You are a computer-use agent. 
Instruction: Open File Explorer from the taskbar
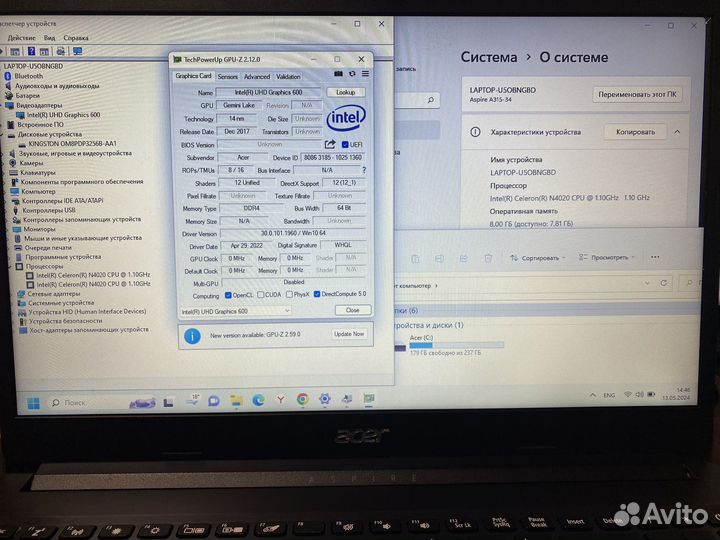click(236, 401)
